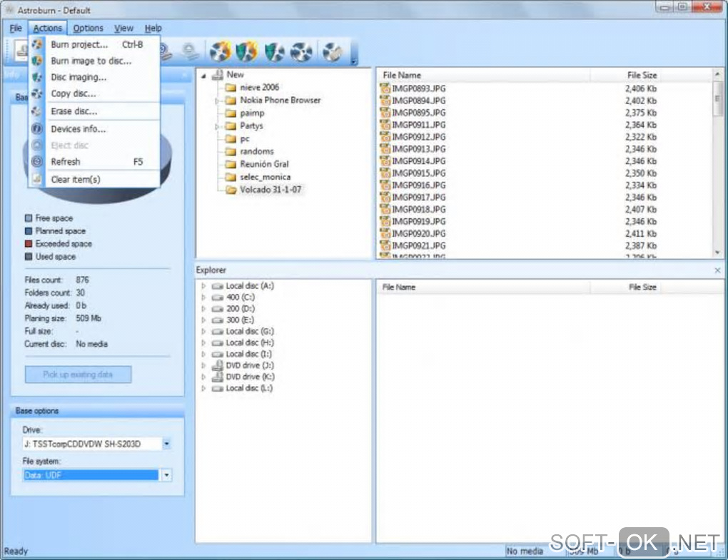Viewport: 728px width, 560px height.
Task: Sort Explorer pane by File Size column
Action: (625, 287)
